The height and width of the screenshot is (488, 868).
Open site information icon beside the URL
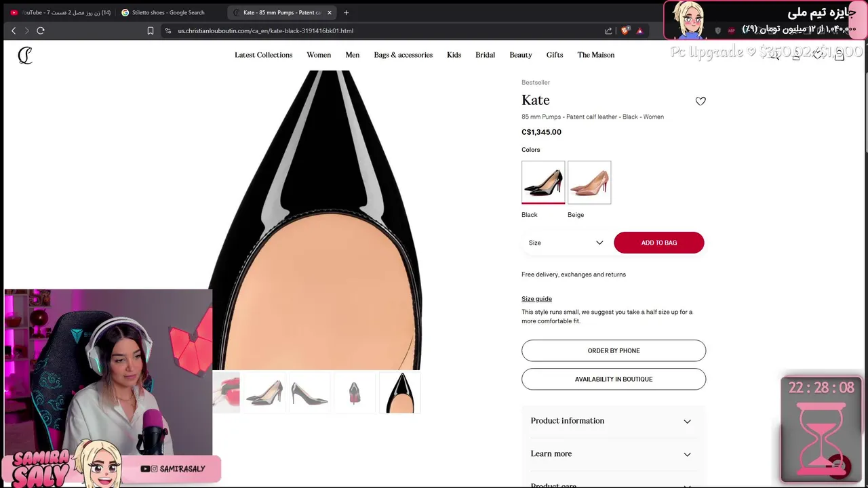pos(168,30)
